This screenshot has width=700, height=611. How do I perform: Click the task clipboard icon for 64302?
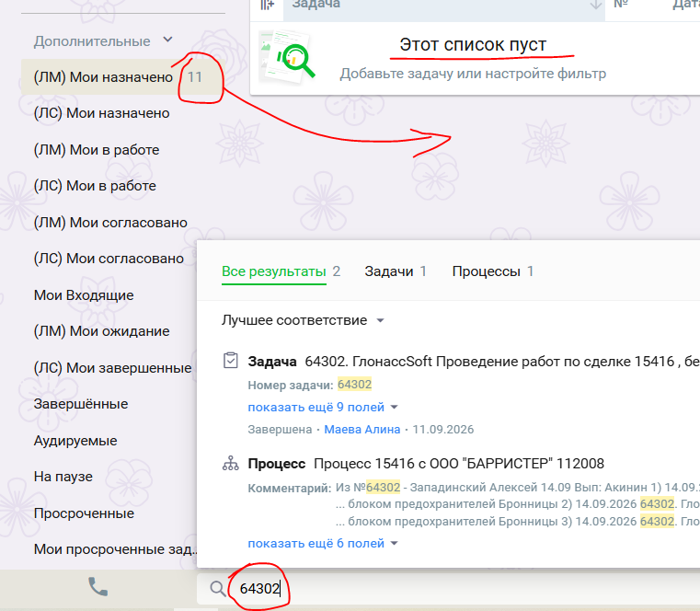click(x=230, y=361)
